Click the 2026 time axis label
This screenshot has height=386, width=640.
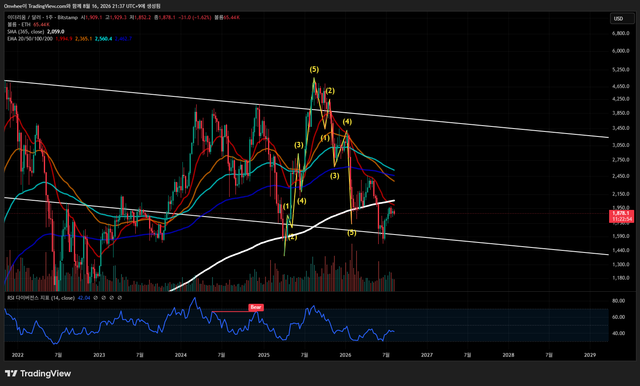pos(345,355)
